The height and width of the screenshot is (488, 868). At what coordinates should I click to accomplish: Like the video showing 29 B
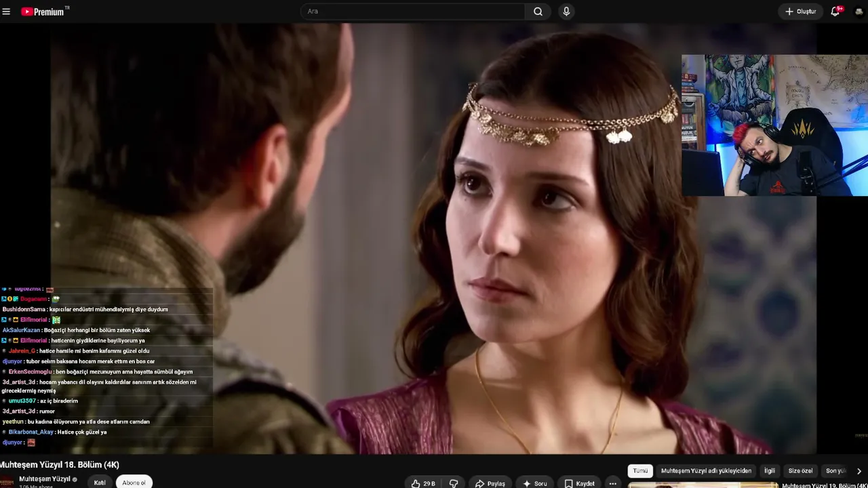423,483
